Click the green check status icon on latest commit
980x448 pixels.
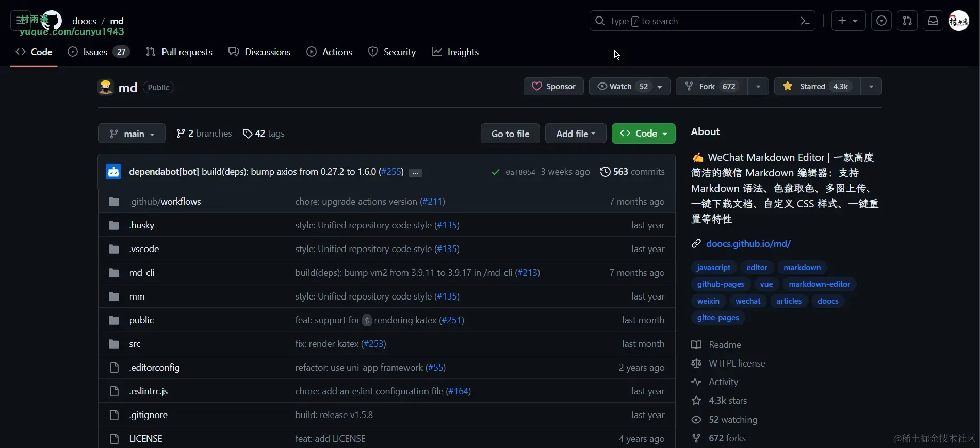tap(496, 172)
